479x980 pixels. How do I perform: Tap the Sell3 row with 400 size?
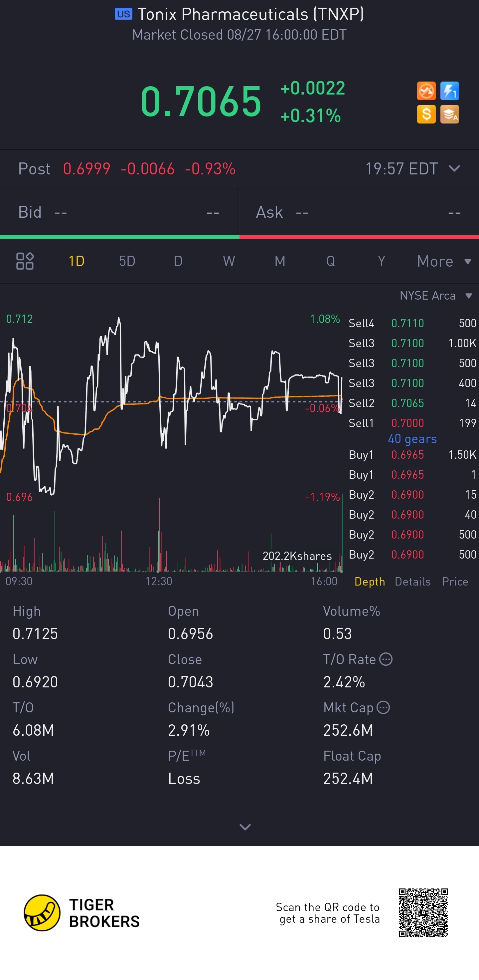click(412, 383)
